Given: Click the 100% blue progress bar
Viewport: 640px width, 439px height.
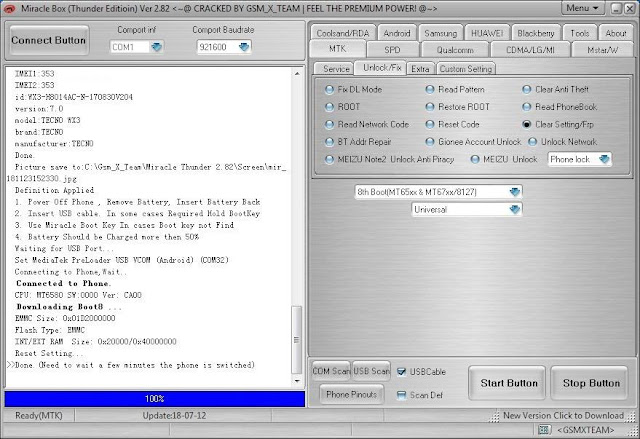Looking at the screenshot, I should point(155,399).
